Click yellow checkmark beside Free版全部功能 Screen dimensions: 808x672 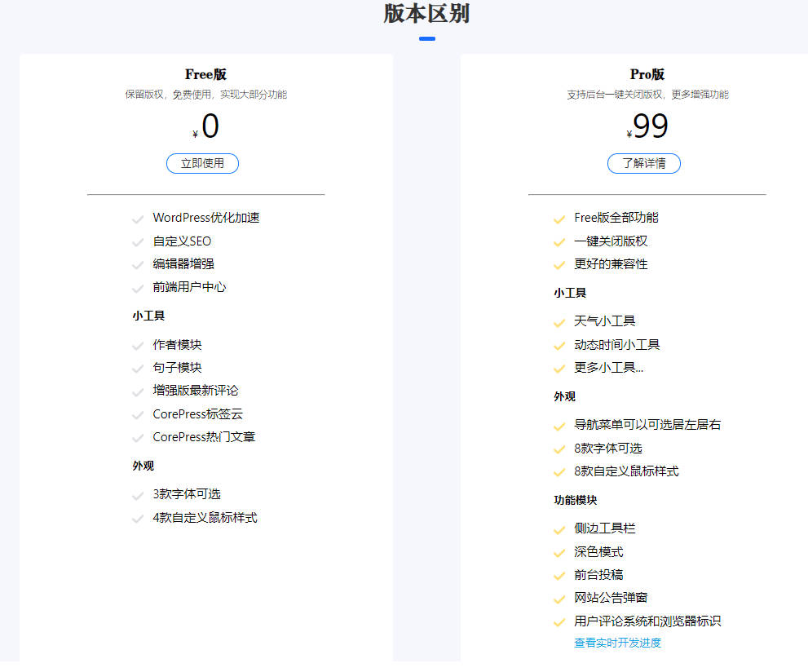[x=559, y=219]
